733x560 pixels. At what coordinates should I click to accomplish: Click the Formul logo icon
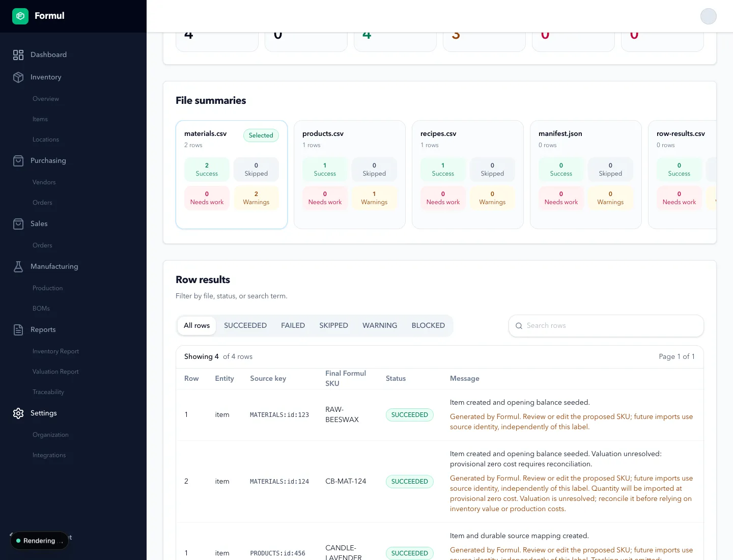pyautogui.click(x=20, y=16)
